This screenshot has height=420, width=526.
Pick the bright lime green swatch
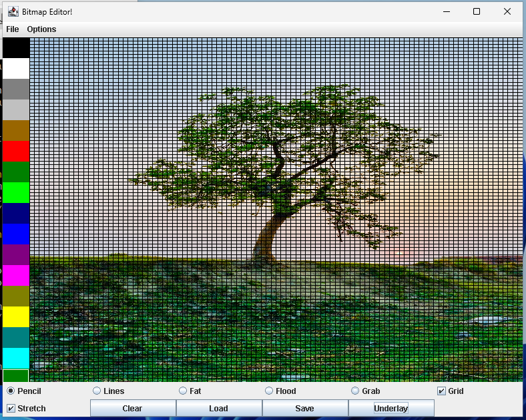[16, 192]
